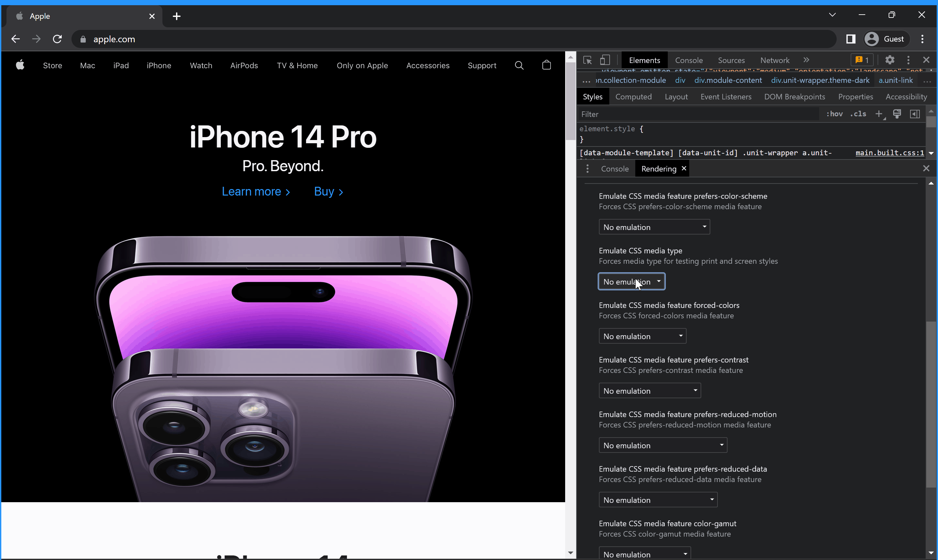Toggle the .cls class editor in Styles panel
The height and width of the screenshot is (560, 938).
click(859, 114)
